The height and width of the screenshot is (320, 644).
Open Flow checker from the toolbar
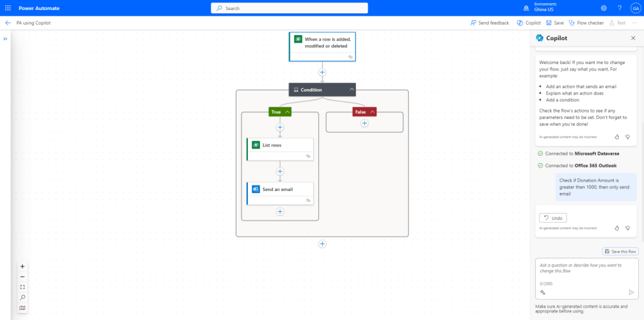coord(586,23)
